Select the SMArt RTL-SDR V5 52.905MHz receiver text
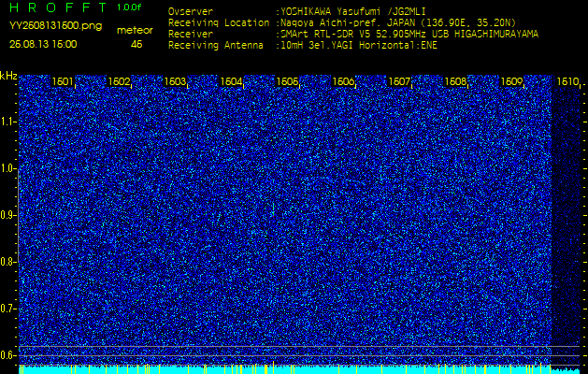The height and width of the screenshot is (374, 588). pos(409,35)
